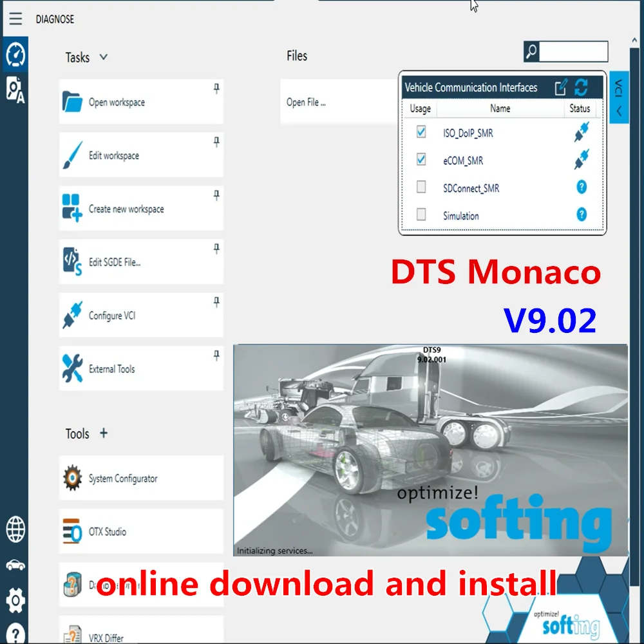Uncheck the ISO_DoIP_SMR interface
Viewport: 644px width, 644px height.
pyautogui.click(x=421, y=132)
